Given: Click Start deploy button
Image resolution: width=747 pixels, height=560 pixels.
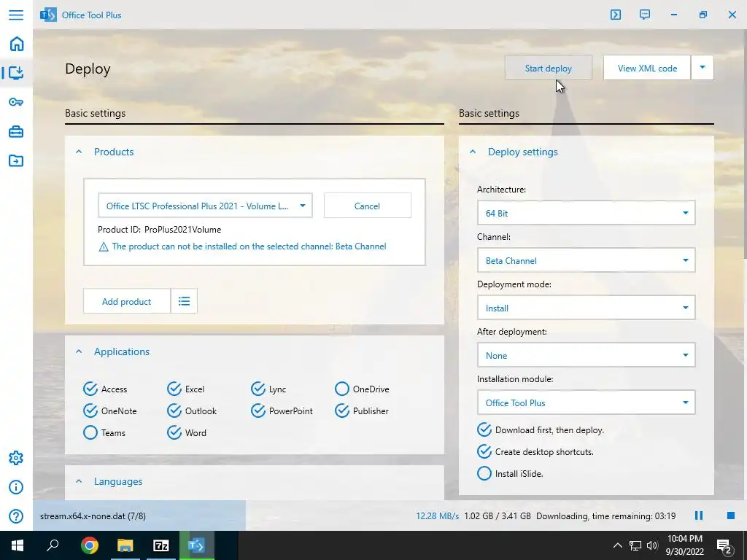Looking at the screenshot, I should tap(549, 68).
